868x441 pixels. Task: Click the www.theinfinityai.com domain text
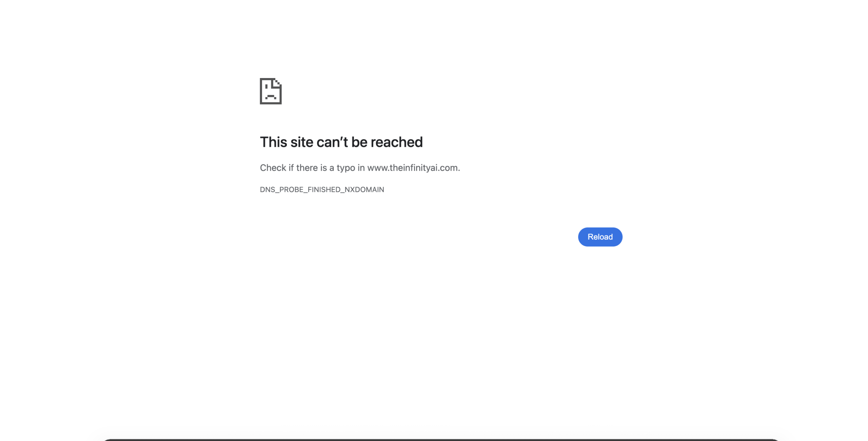413,168
